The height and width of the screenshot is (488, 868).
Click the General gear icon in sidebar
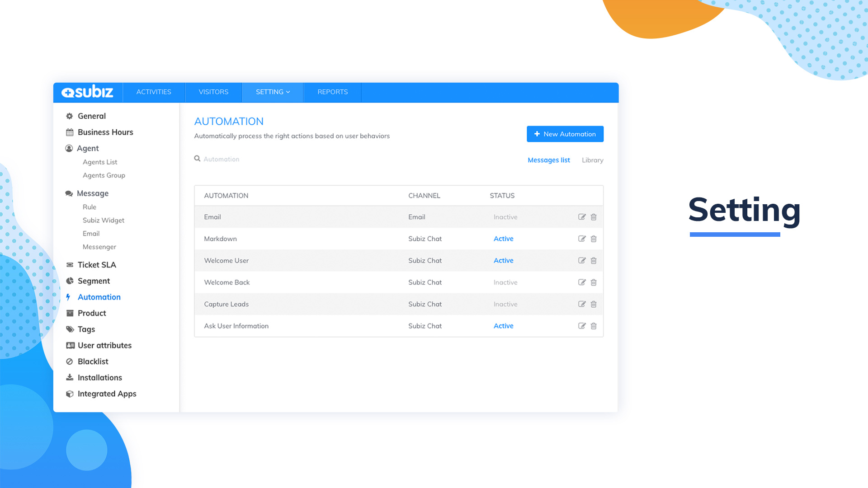(x=69, y=116)
